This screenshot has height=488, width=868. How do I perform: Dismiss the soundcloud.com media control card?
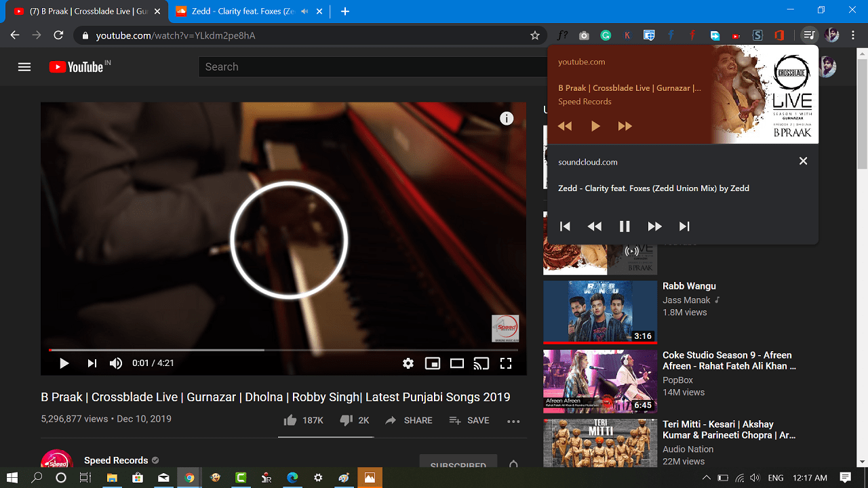coord(803,161)
